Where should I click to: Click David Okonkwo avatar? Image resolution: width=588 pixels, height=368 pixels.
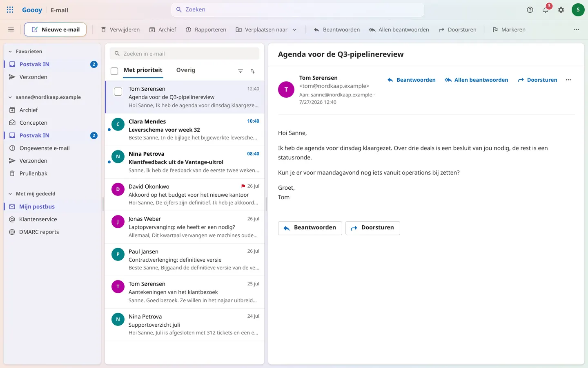click(118, 189)
